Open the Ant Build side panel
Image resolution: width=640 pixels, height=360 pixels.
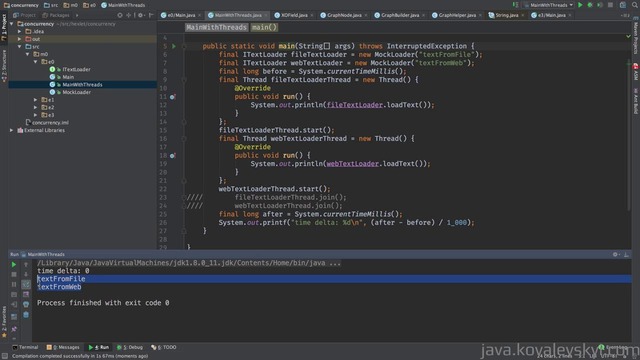[x=636, y=101]
